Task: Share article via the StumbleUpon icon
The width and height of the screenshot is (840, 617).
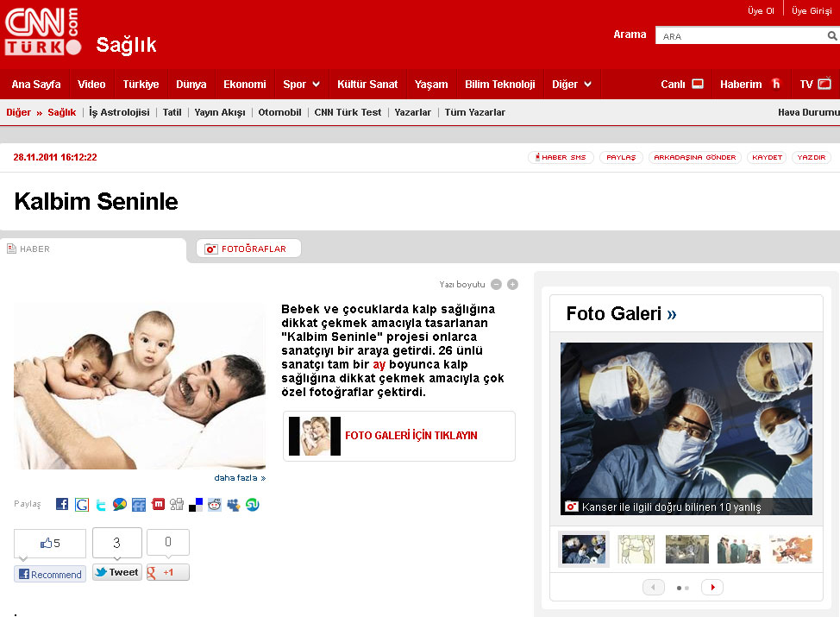Action: (253, 505)
